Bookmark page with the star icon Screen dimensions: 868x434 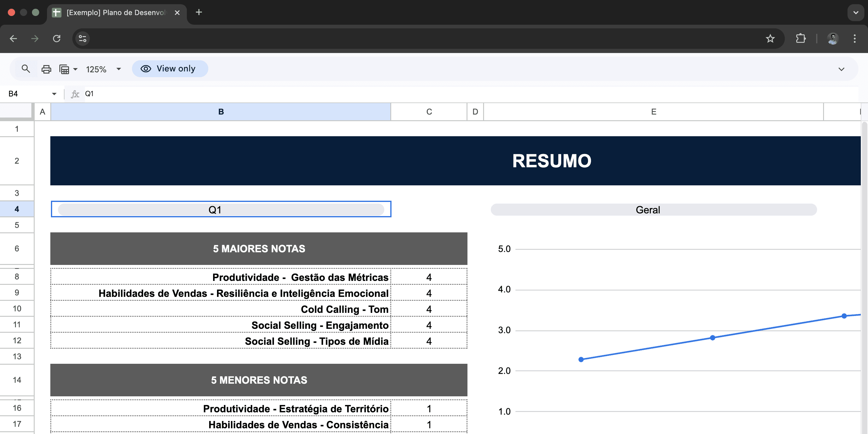[x=770, y=38]
